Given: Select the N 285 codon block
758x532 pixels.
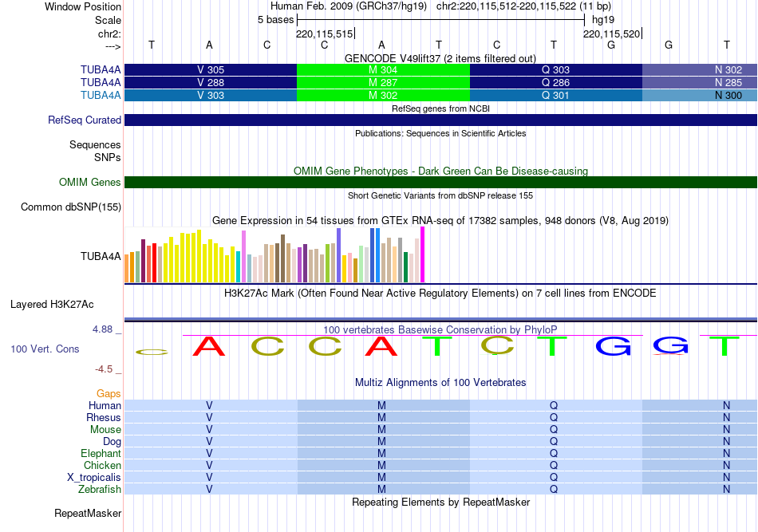Looking at the screenshot, I should click(700, 83).
